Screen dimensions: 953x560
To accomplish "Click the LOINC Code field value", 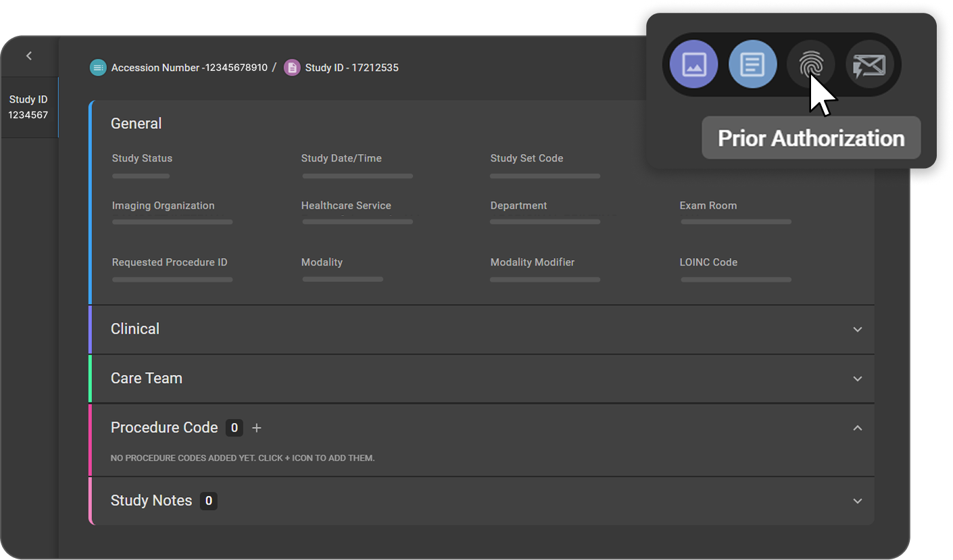I will 735,280.
